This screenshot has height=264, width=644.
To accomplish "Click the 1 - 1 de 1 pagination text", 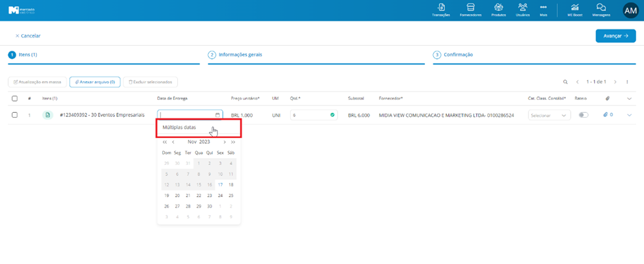I will tap(596, 82).
